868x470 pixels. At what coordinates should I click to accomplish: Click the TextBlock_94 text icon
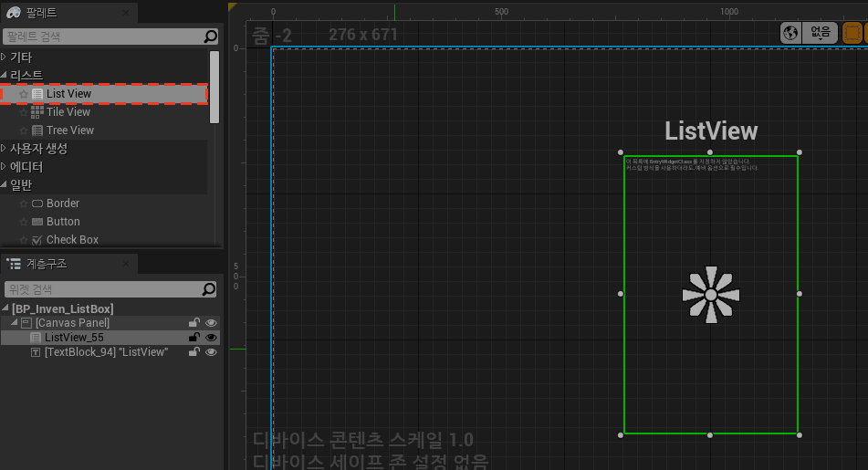coord(36,352)
